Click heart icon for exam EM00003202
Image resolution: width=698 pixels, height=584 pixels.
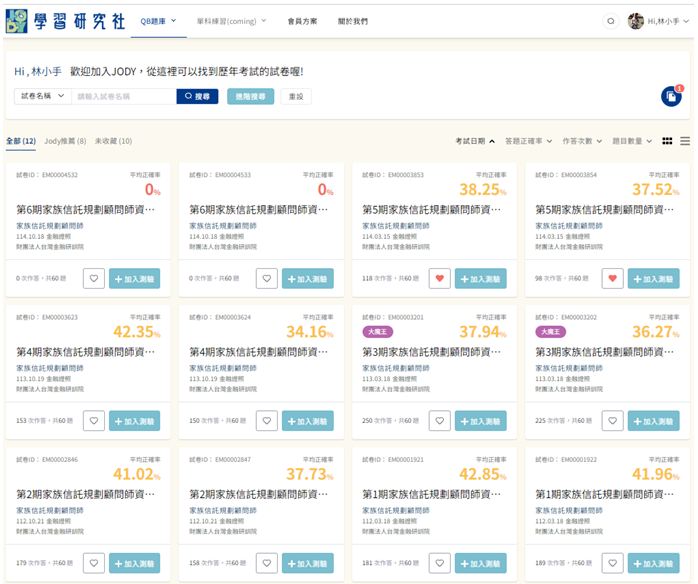tap(613, 421)
